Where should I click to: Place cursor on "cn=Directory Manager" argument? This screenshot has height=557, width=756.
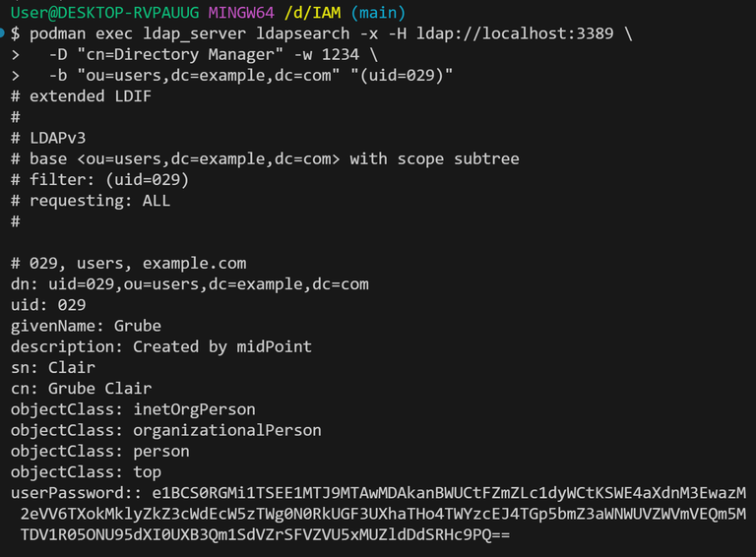[180, 54]
